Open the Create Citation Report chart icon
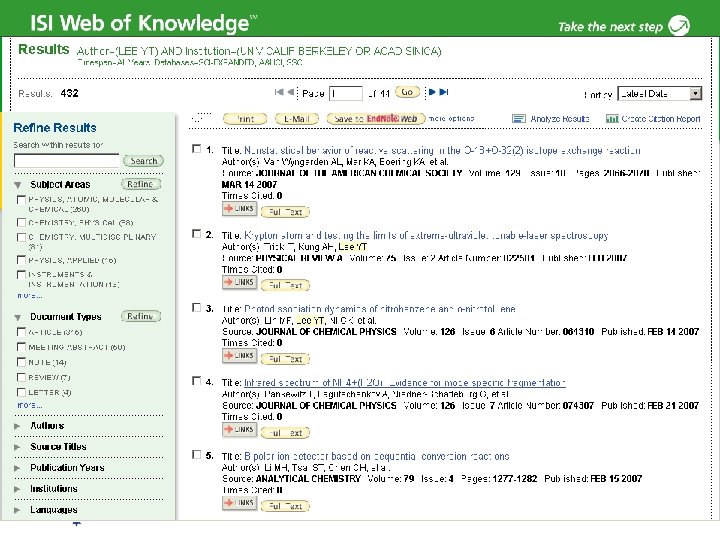This screenshot has width=720, height=540. click(612, 119)
